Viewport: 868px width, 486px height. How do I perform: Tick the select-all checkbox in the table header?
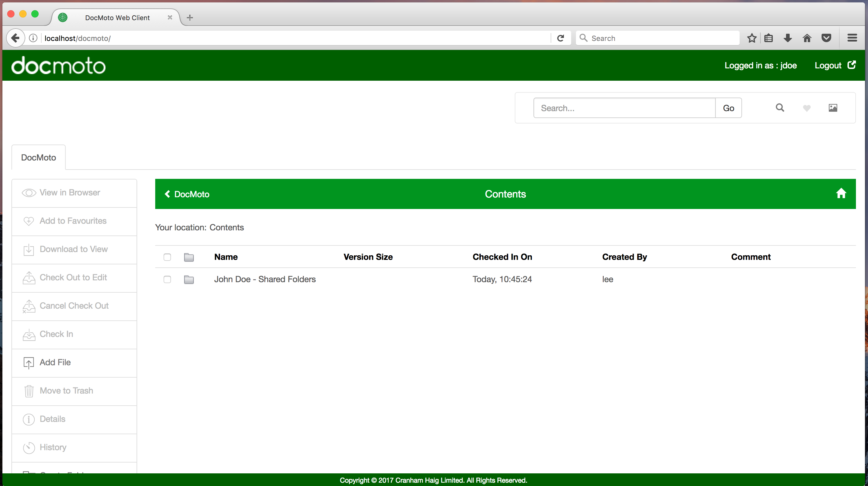(x=167, y=257)
